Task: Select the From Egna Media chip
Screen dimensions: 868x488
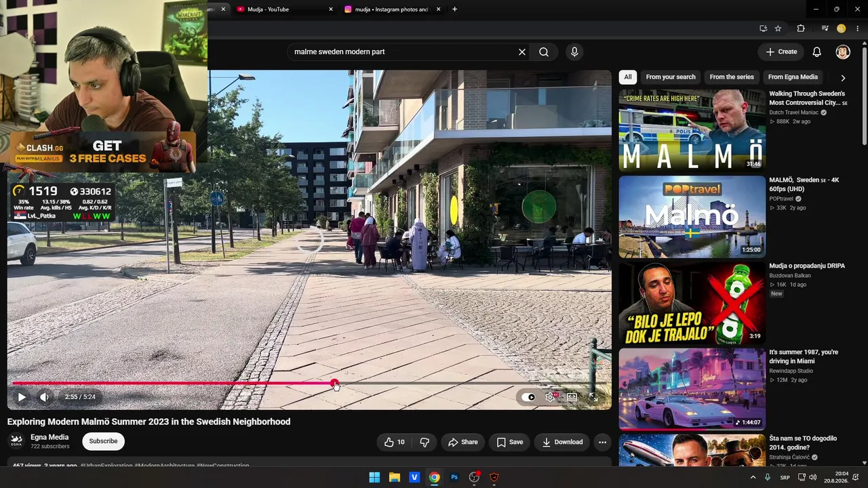Action: pyautogui.click(x=793, y=77)
